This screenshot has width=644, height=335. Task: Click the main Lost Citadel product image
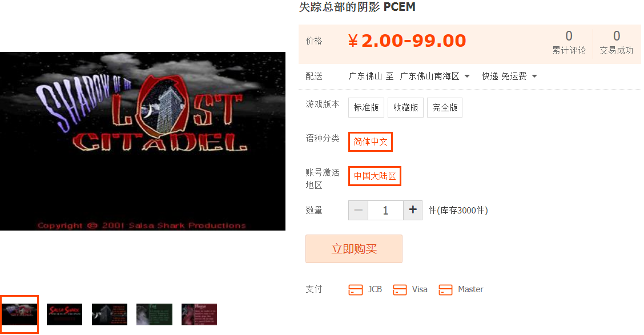(x=143, y=141)
